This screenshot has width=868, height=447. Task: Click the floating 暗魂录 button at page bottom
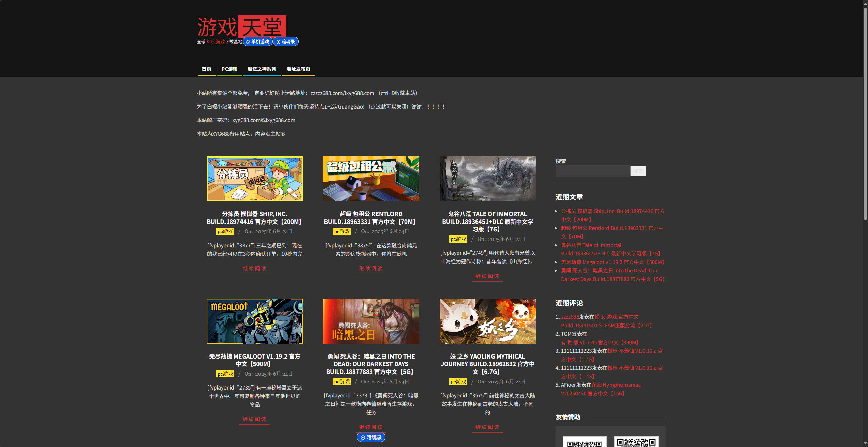click(371, 437)
